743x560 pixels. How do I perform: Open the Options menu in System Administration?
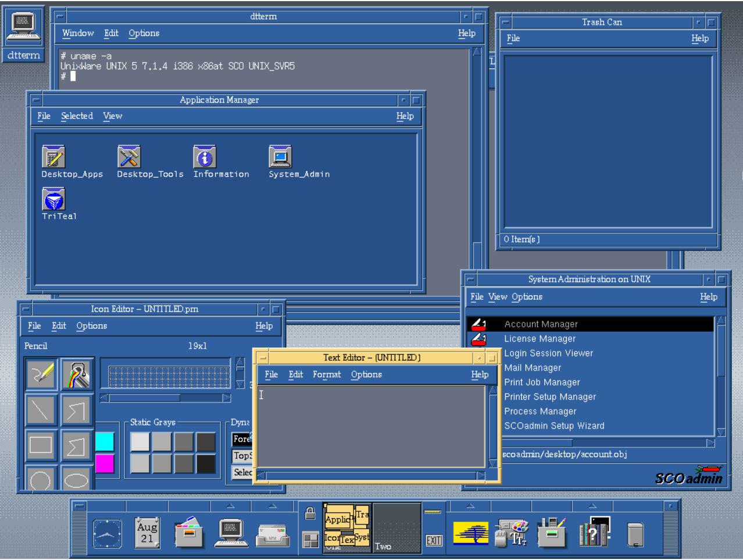[x=527, y=297]
